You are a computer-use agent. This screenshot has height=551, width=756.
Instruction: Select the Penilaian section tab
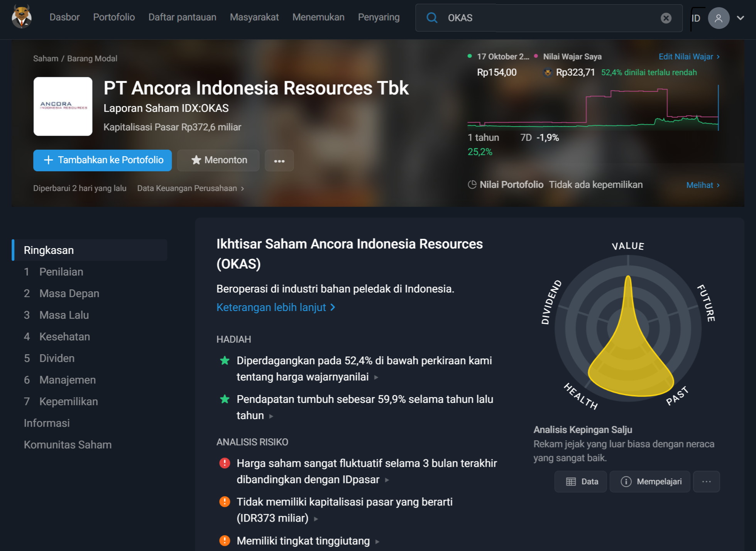61,272
